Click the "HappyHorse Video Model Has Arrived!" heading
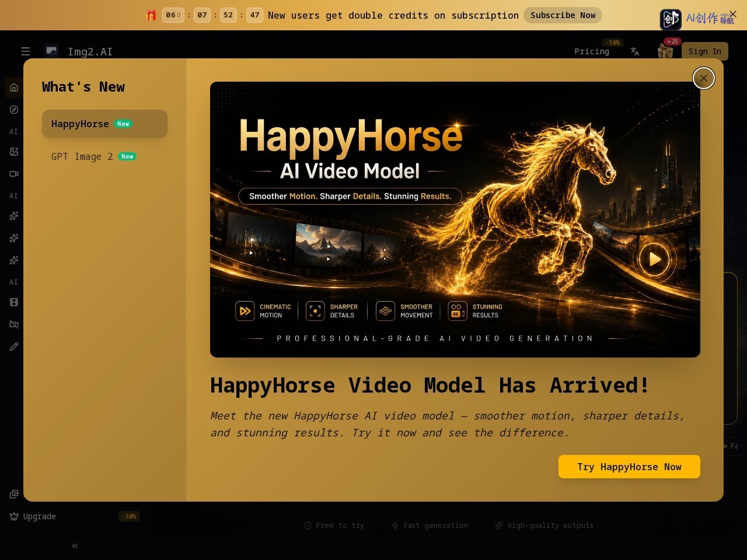Screen dimensions: 747x560 tap(430, 386)
